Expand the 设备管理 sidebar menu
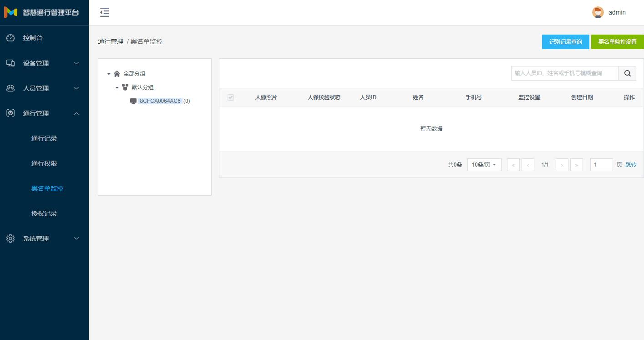Image resolution: width=644 pixels, height=340 pixels. [44, 63]
